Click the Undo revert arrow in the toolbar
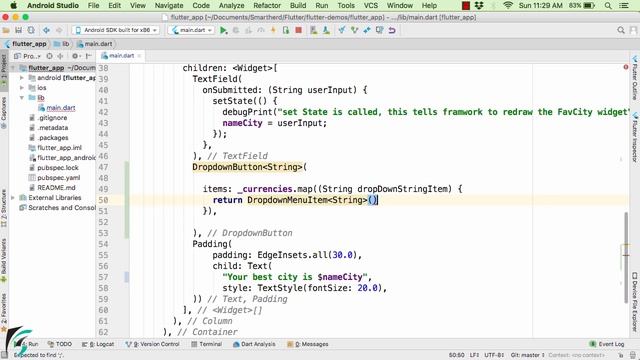This screenshot has width=640, height=360. point(392,30)
